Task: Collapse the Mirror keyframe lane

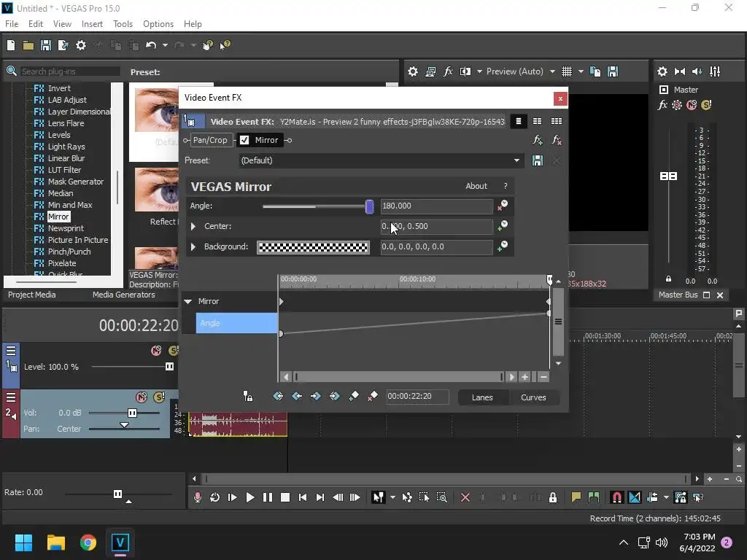Action: (x=188, y=301)
